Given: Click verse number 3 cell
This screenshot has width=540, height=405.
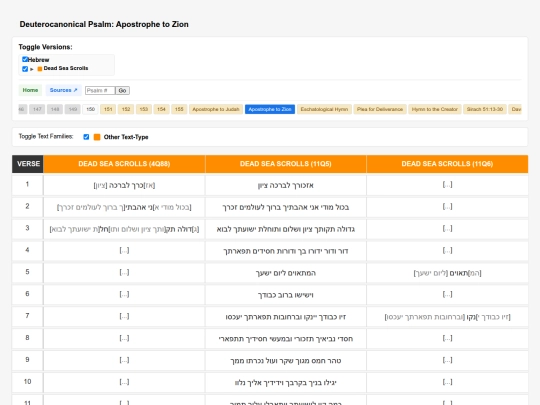Looking at the screenshot, I should click(x=28, y=229).
